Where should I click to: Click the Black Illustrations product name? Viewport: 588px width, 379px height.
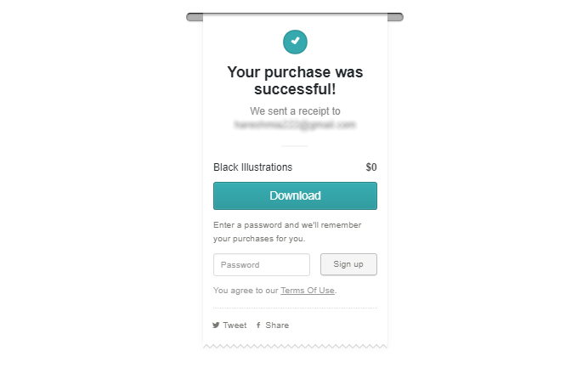252,167
